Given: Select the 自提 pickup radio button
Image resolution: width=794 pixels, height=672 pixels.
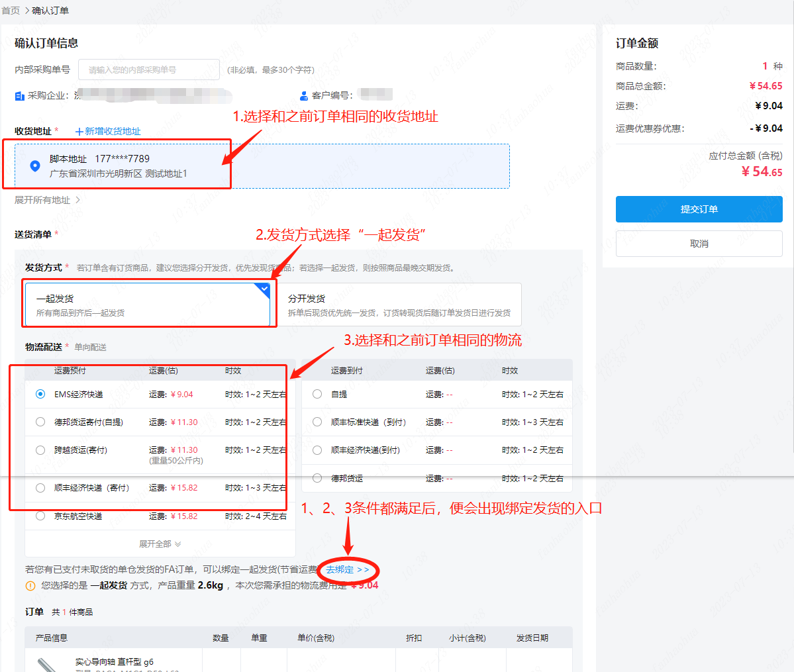Looking at the screenshot, I should click(x=317, y=394).
